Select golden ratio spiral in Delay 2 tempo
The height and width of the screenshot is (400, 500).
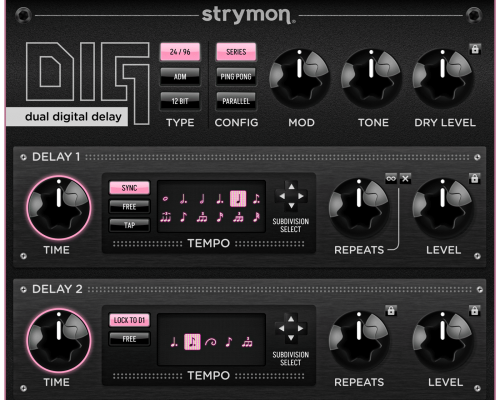coord(211,342)
